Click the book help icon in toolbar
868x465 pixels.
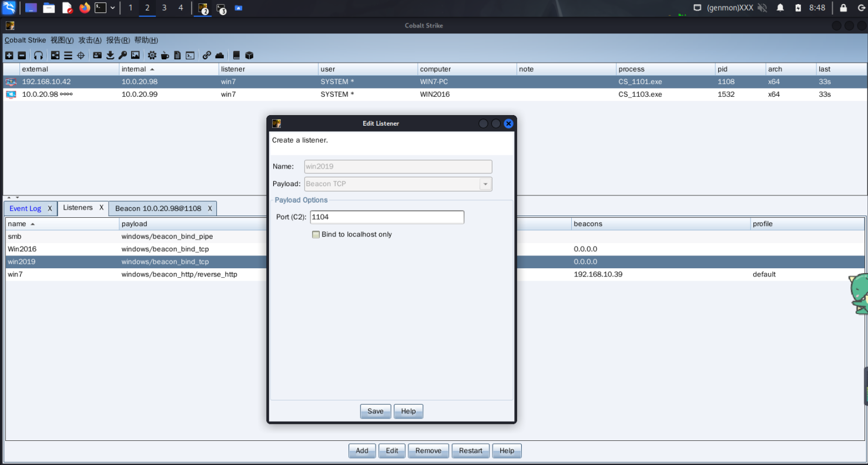pos(236,55)
